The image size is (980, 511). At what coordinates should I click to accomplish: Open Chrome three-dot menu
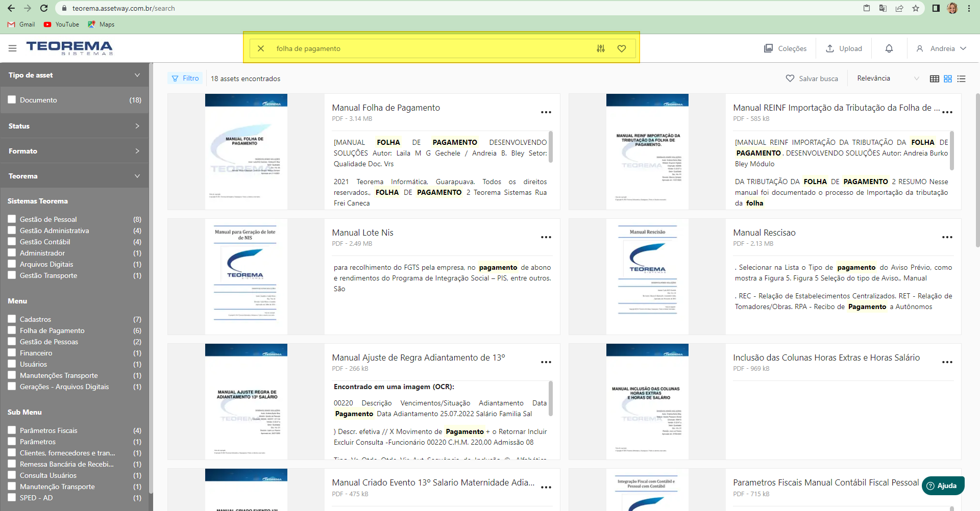[969, 8]
